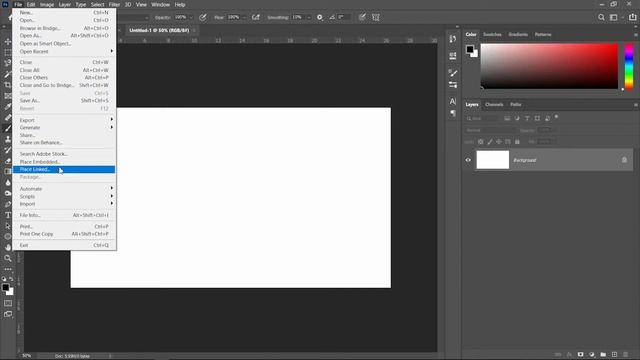
Task: Select the Crop tool
Action: tap(8, 85)
